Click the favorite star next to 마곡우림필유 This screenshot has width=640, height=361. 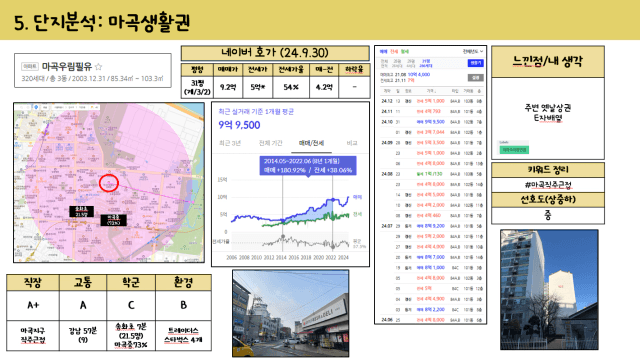click(x=98, y=66)
